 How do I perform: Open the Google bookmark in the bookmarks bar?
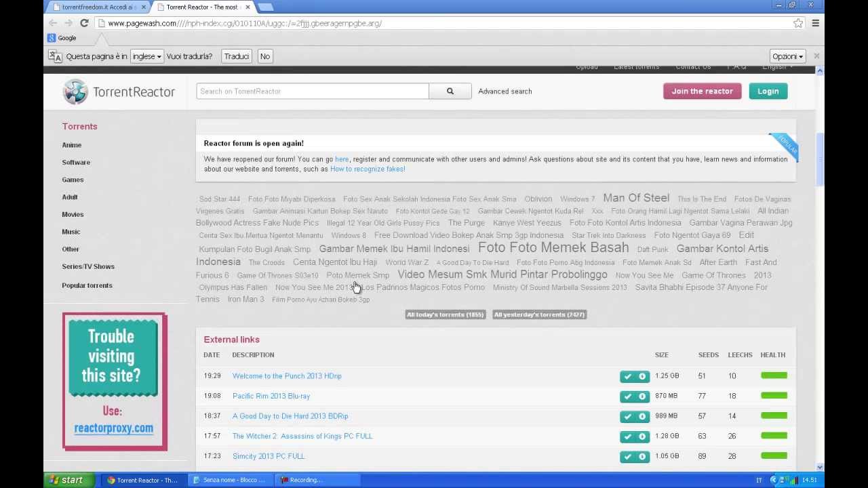tap(62, 38)
